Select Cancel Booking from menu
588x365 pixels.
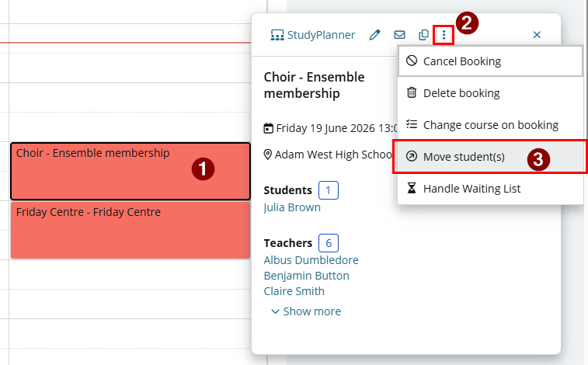tap(490, 61)
